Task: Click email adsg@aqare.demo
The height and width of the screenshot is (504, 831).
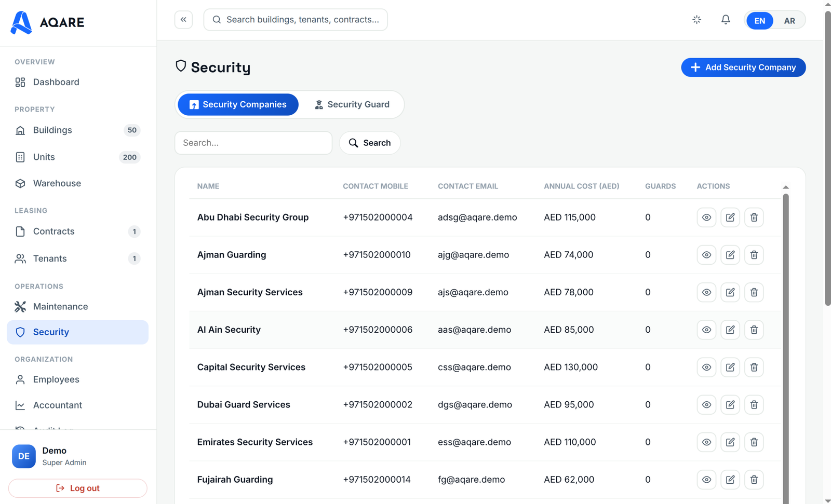Action: (x=477, y=217)
